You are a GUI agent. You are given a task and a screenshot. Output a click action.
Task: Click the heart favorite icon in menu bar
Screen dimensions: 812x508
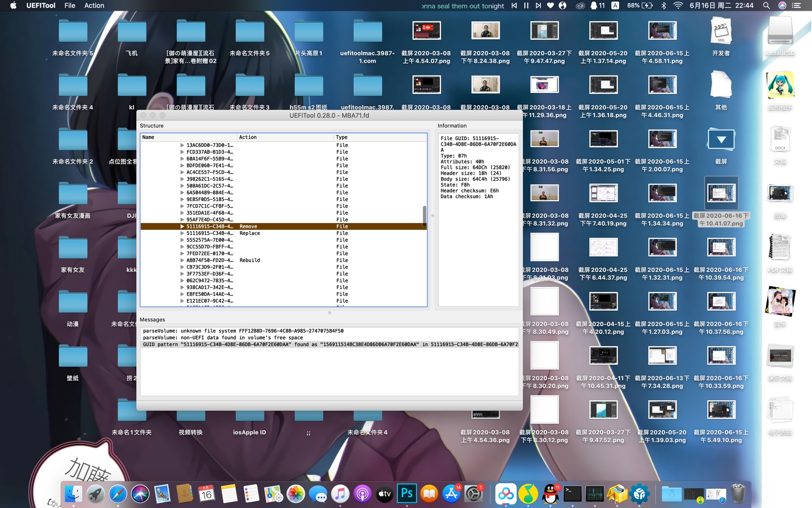(551, 5)
